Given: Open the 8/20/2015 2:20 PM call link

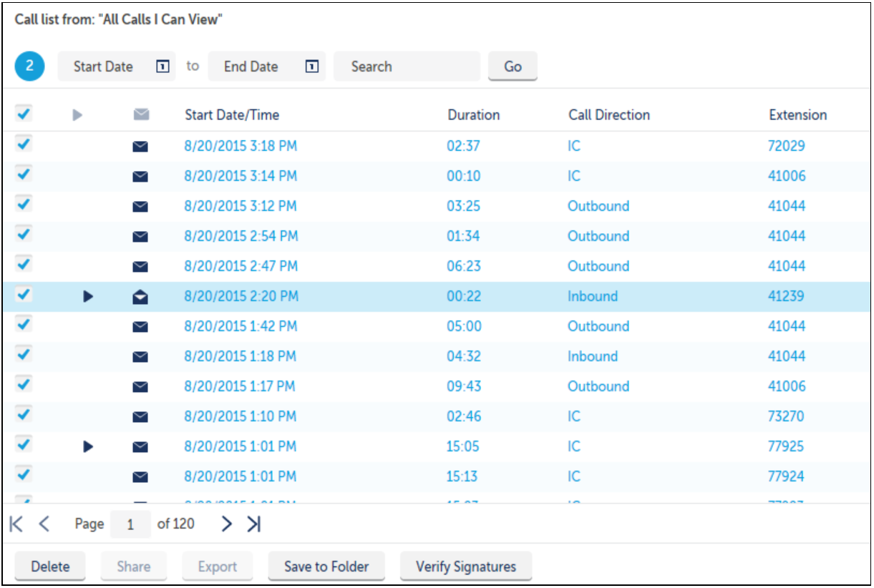Looking at the screenshot, I should click(241, 296).
